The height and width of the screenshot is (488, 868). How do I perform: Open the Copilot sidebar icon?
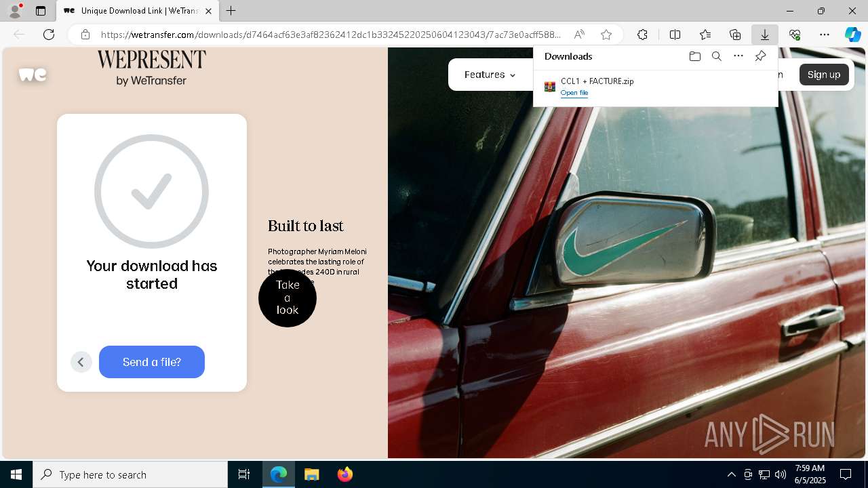[x=852, y=35]
